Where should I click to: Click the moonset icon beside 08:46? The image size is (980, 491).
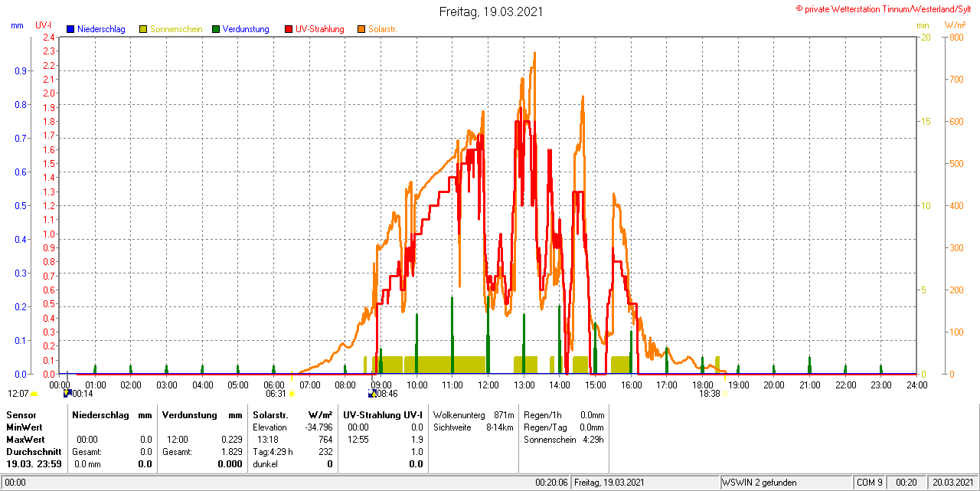pyautogui.click(x=372, y=394)
